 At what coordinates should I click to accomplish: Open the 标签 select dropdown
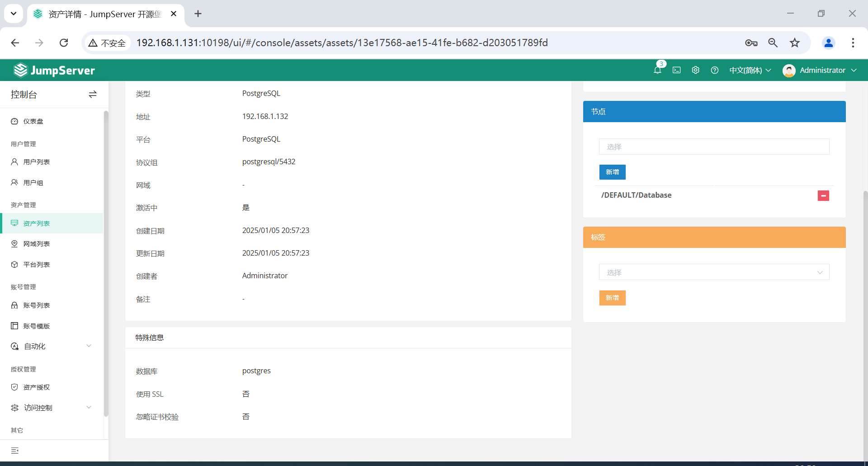coord(714,272)
